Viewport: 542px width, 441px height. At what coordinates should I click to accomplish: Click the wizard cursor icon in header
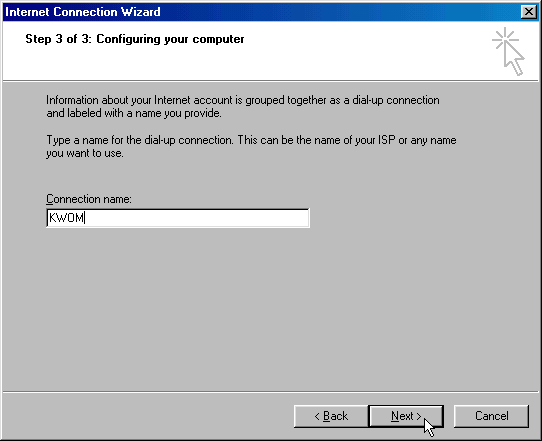coord(508,51)
